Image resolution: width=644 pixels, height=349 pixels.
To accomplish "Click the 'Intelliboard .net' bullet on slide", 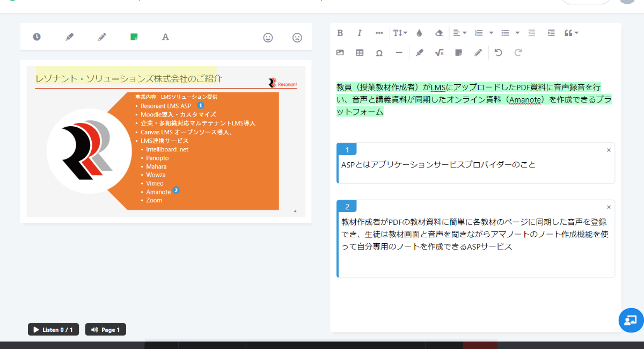I will [x=167, y=149].
